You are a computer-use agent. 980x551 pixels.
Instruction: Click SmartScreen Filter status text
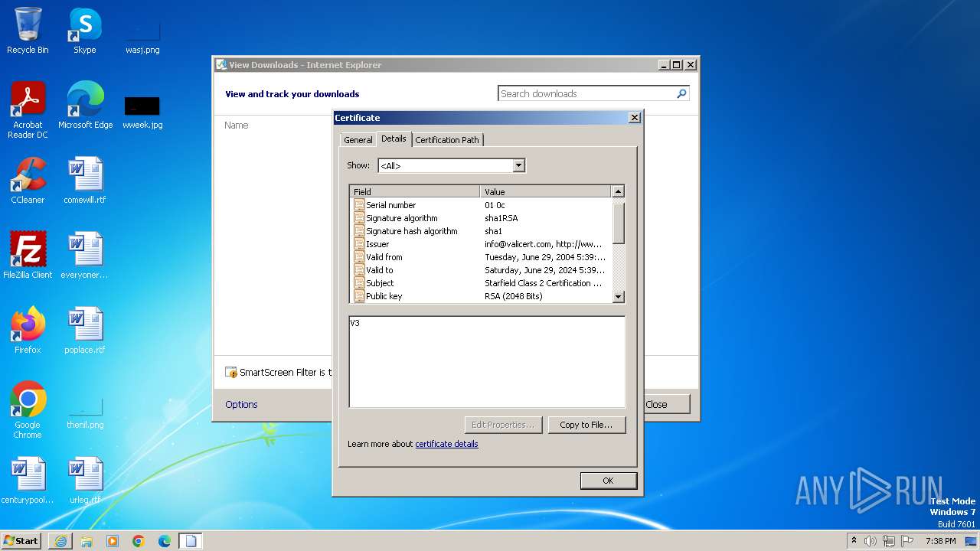pos(286,372)
